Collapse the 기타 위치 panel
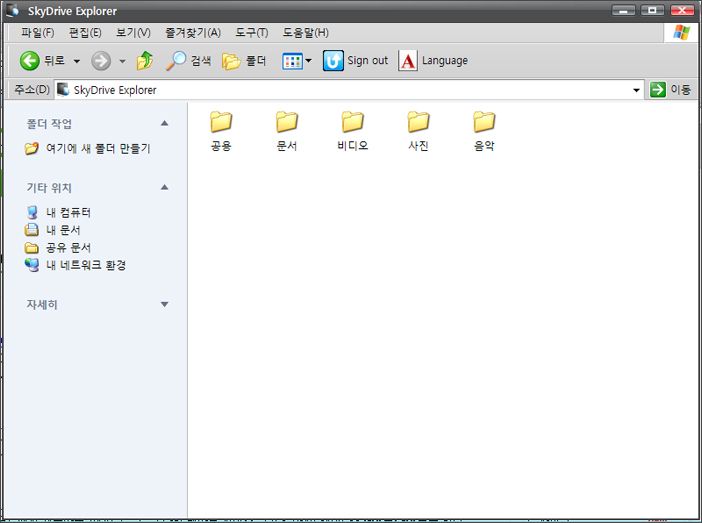The image size is (702, 523). [x=164, y=187]
